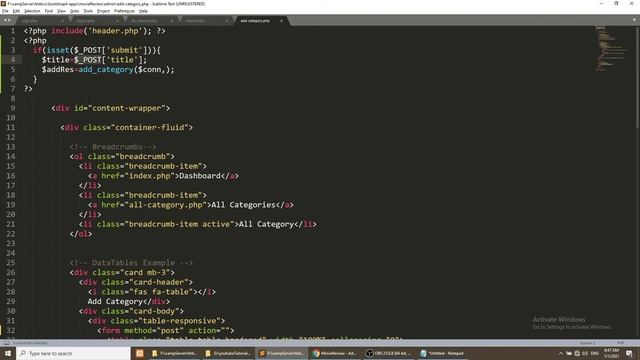Open the Edit menu

coord(16,11)
